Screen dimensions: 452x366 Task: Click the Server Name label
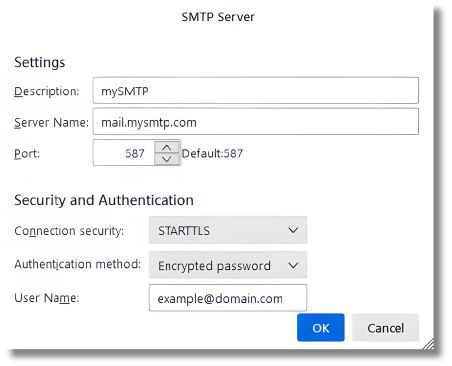pyautogui.click(x=51, y=122)
